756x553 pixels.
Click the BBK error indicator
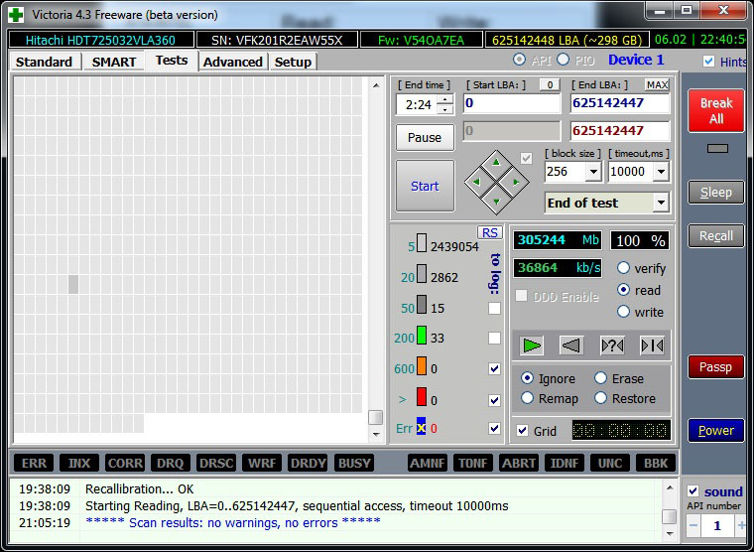(x=656, y=464)
